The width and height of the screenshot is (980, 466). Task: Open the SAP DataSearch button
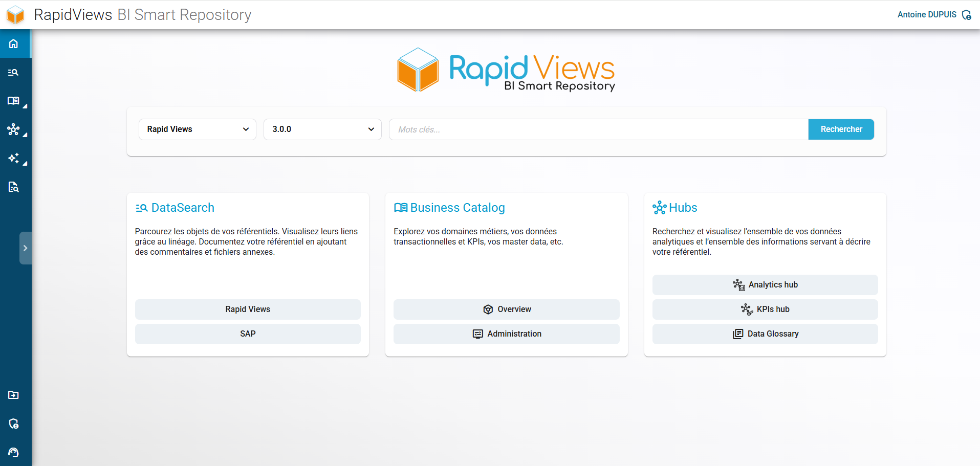point(248,334)
